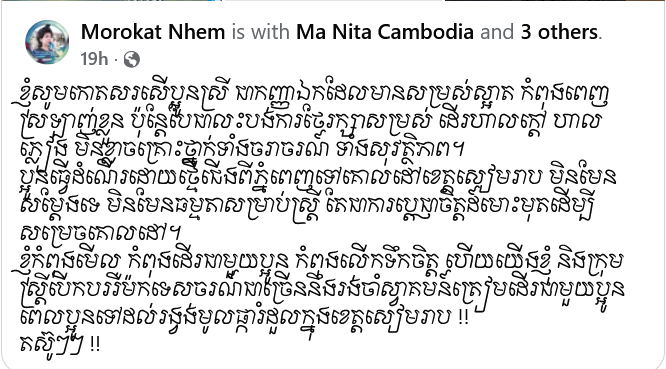Click the post line starting with ខ្ញុំសូមកោតសរសើរ

(x=314, y=95)
